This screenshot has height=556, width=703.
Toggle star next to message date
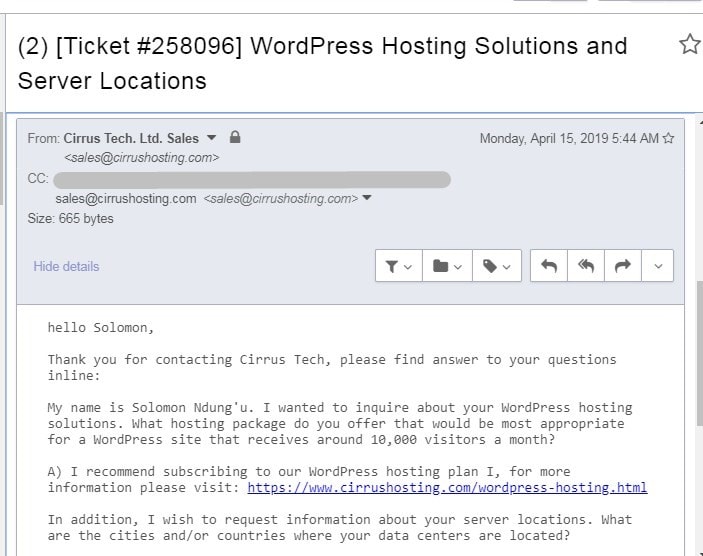pos(668,138)
